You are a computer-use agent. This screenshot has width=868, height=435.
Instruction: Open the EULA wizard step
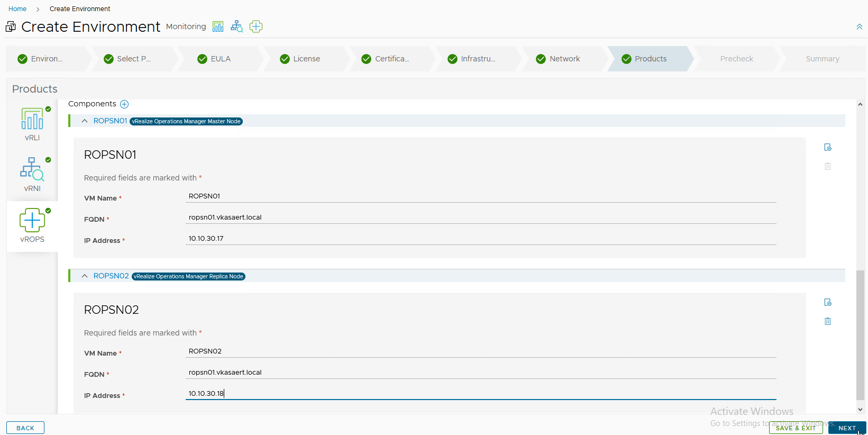(x=220, y=59)
